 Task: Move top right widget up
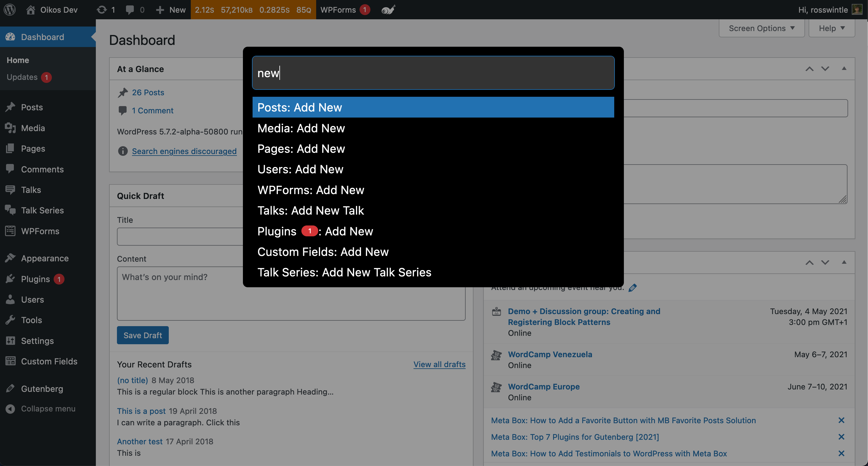tap(809, 69)
